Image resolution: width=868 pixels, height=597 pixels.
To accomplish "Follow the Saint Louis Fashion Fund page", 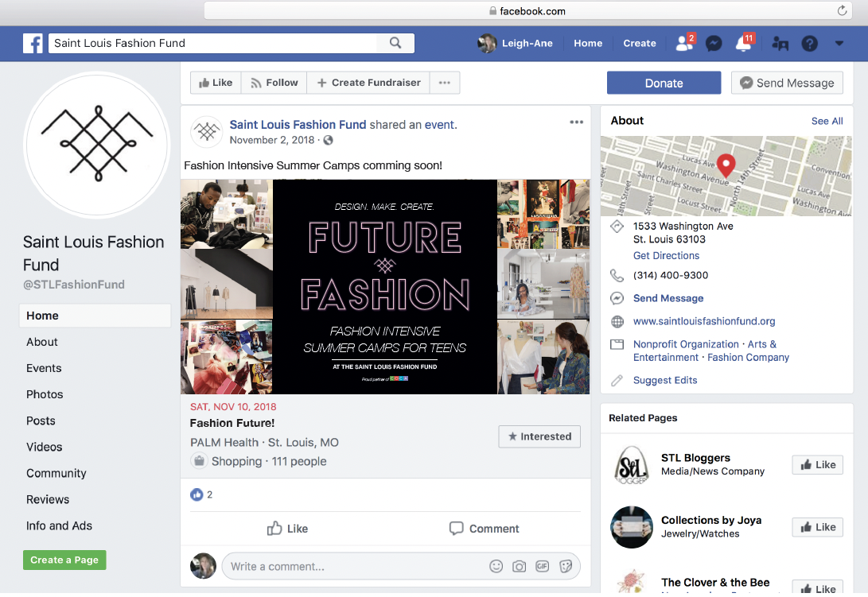I will pos(274,83).
